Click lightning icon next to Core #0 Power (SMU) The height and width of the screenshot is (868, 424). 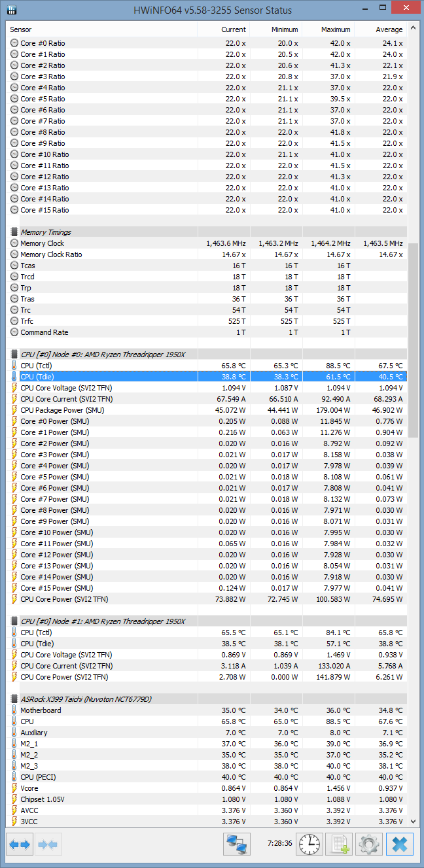click(14, 421)
